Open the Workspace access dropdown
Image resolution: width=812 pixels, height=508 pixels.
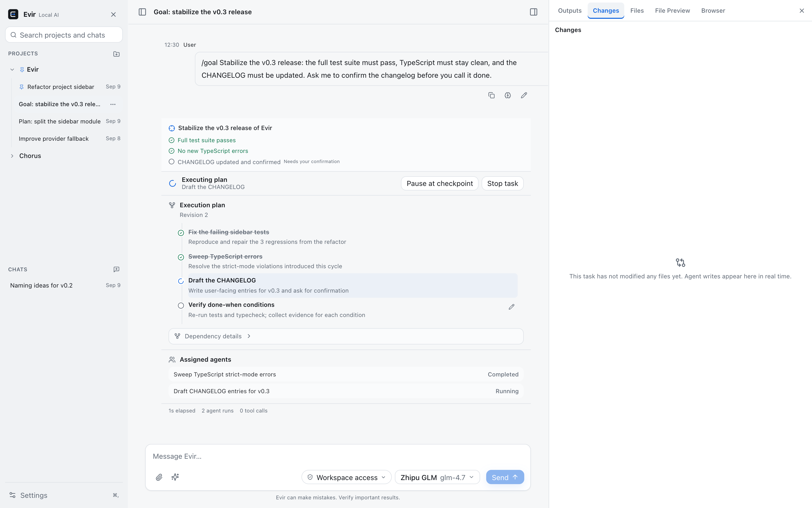click(x=346, y=477)
